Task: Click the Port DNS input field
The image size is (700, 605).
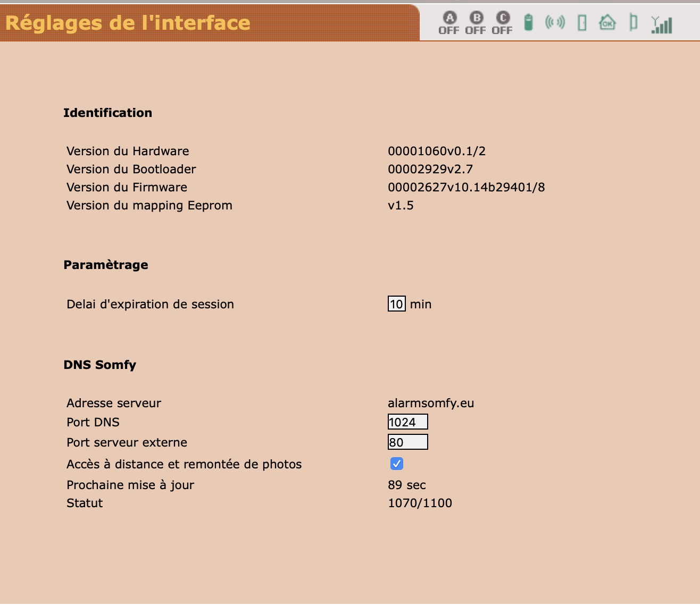Action: click(407, 422)
